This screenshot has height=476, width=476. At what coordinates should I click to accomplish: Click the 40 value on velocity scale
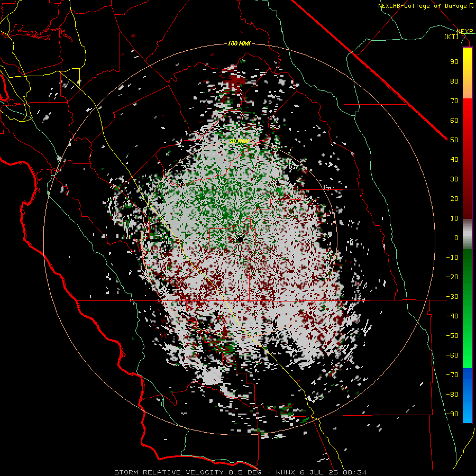click(x=454, y=159)
